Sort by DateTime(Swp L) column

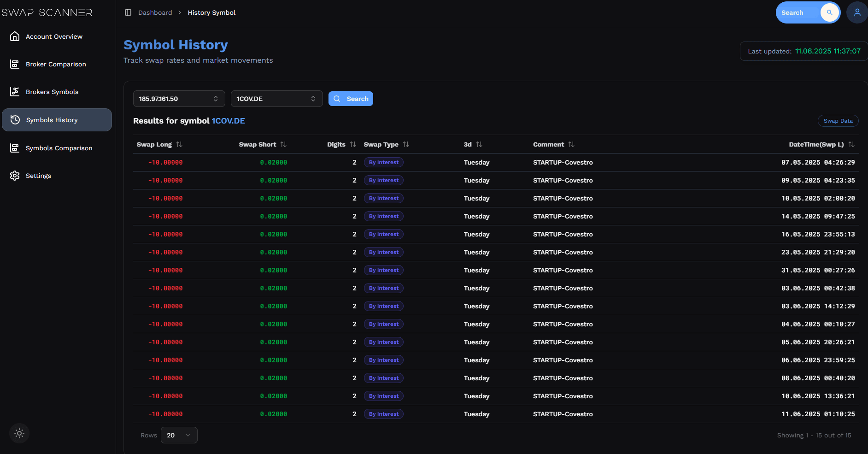[x=851, y=144]
